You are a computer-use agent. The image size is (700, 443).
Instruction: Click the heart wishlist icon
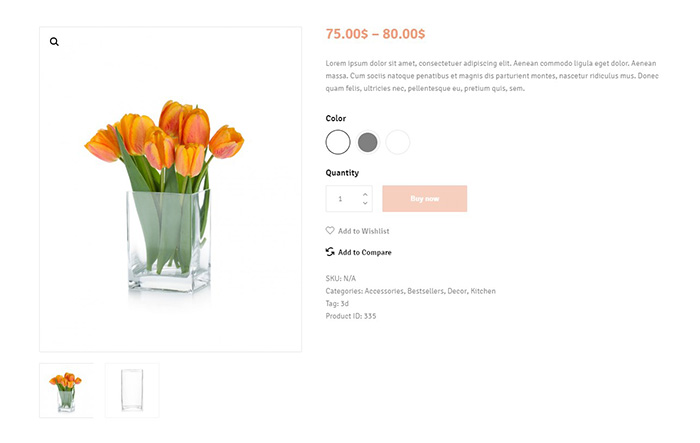[x=330, y=230]
